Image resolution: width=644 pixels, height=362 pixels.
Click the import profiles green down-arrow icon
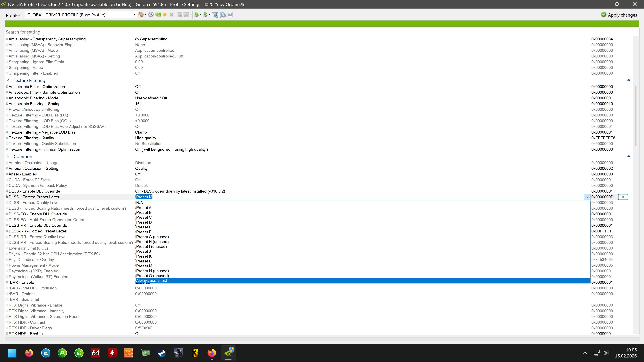[205, 15]
